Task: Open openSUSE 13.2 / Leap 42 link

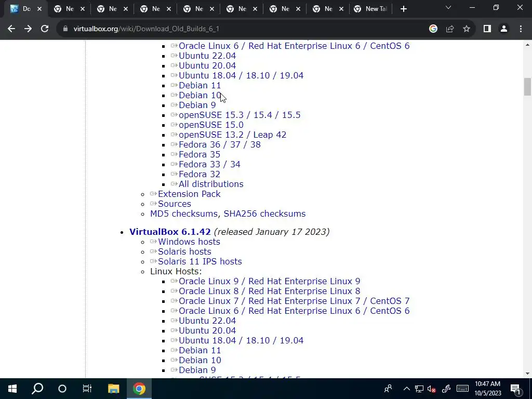Action: 232,135
